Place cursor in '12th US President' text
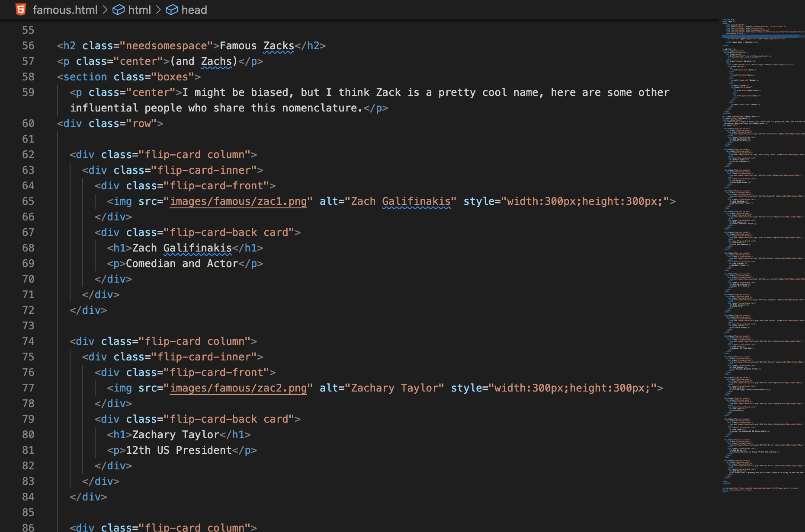 tap(179, 450)
